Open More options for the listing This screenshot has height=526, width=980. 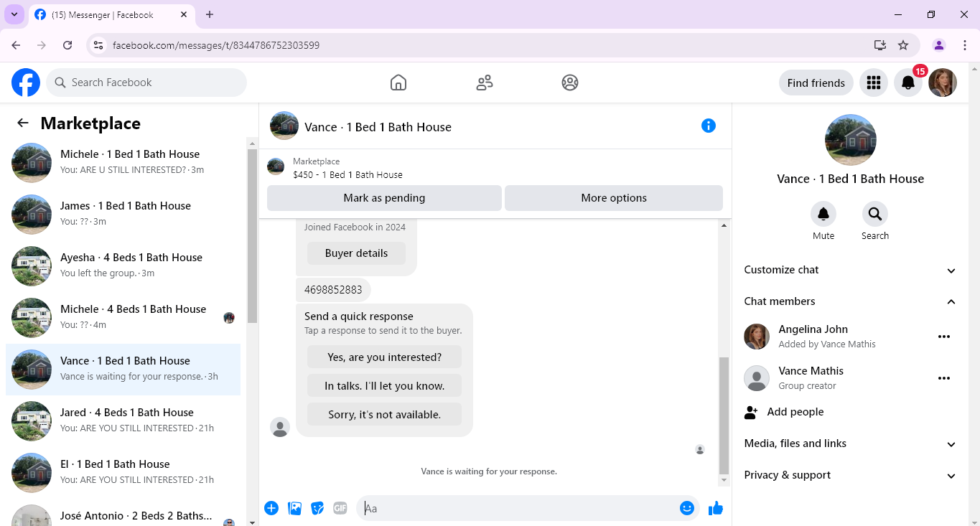click(x=614, y=198)
